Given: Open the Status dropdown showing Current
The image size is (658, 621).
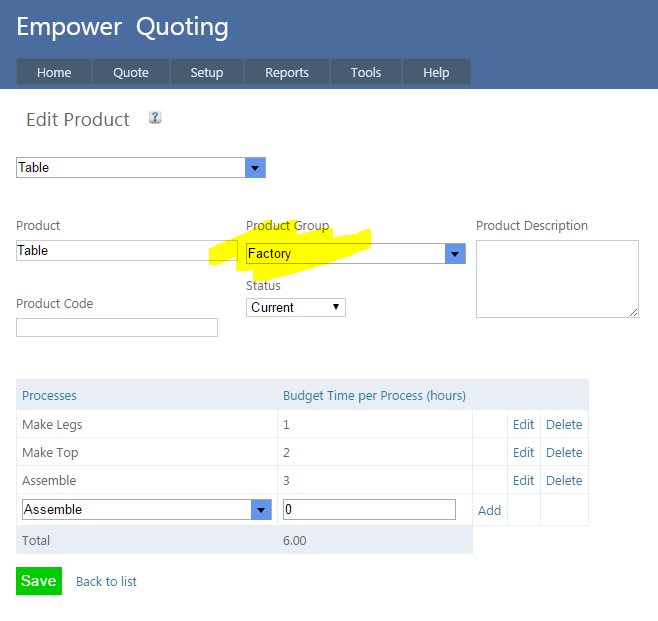Looking at the screenshot, I should click(296, 307).
